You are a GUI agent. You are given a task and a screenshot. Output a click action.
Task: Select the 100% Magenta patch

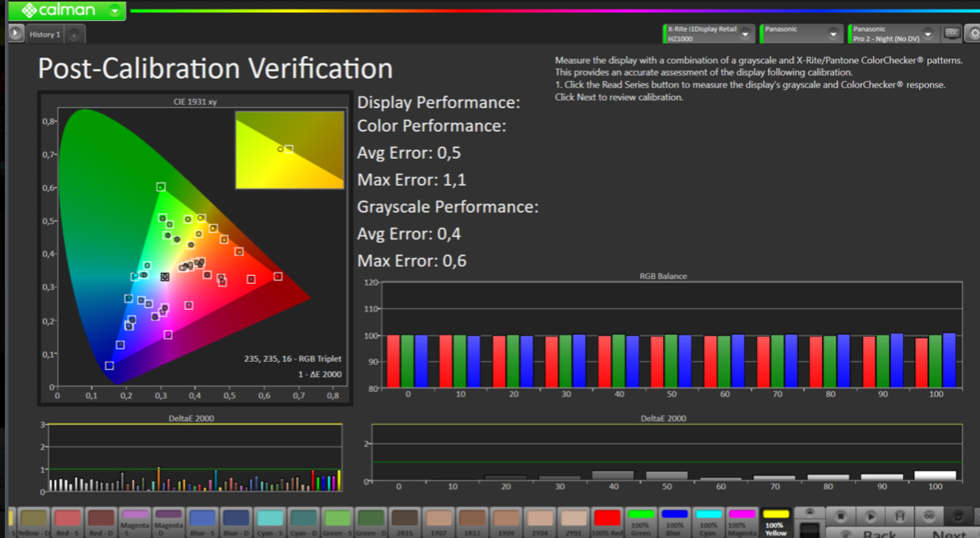point(742,521)
